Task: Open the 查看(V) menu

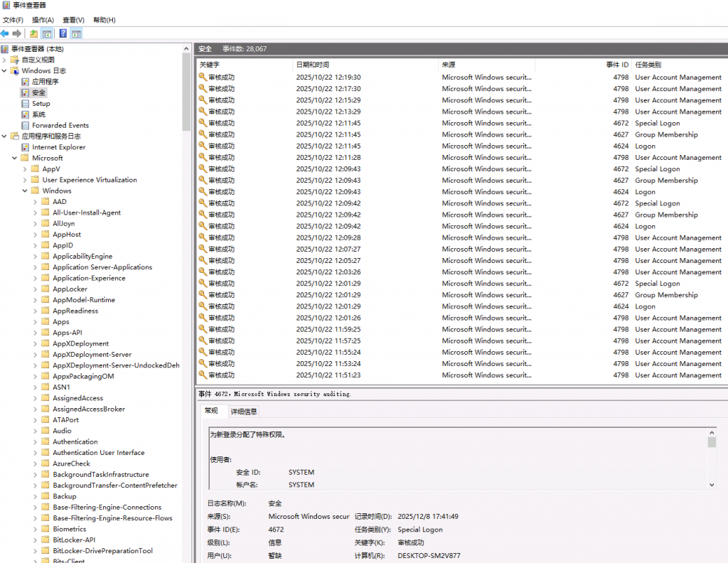Action: pyautogui.click(x=73, y=20)
